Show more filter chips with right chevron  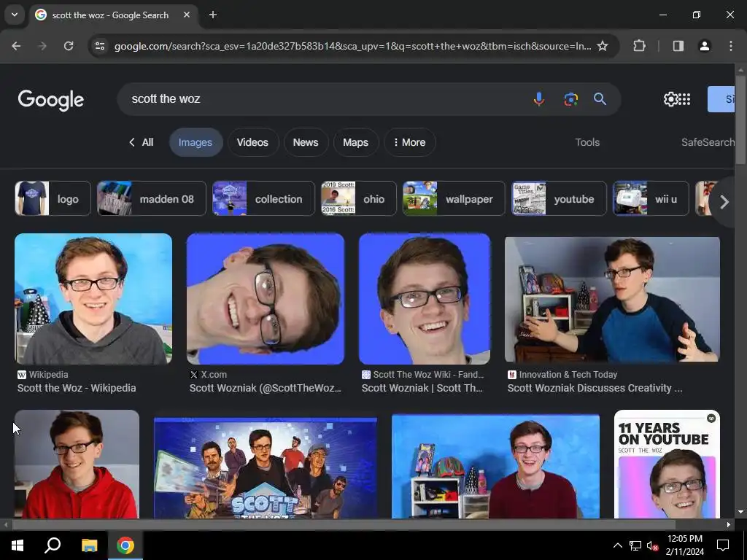pyautogui.click(x=724, y=202)
